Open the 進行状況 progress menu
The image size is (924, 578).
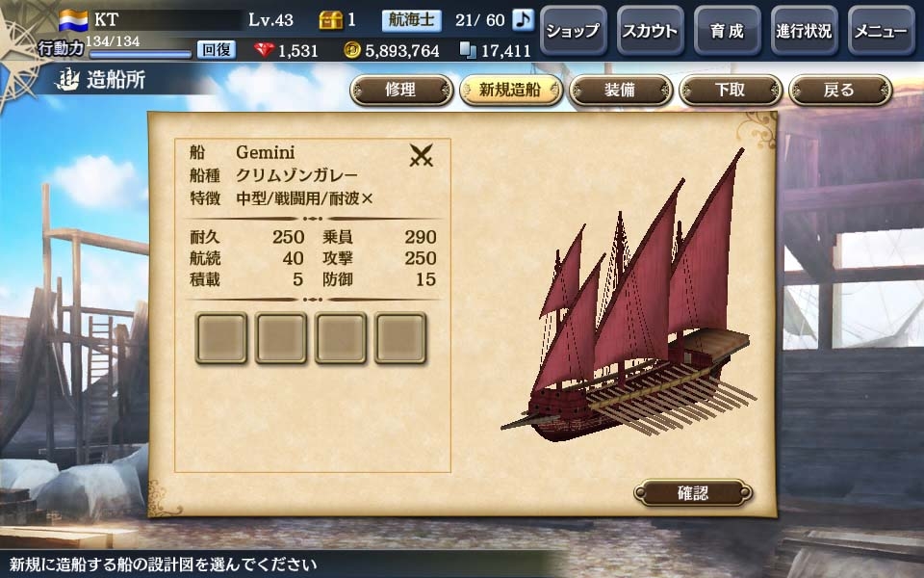pyautogui.click(x=805, y=31)
